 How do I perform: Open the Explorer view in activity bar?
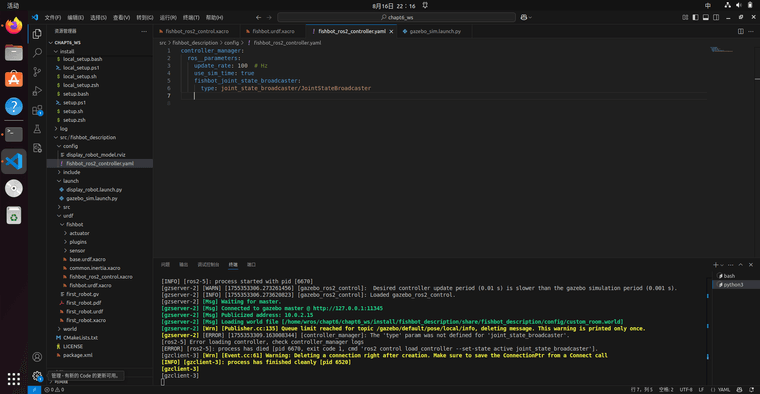click(37, 33)
